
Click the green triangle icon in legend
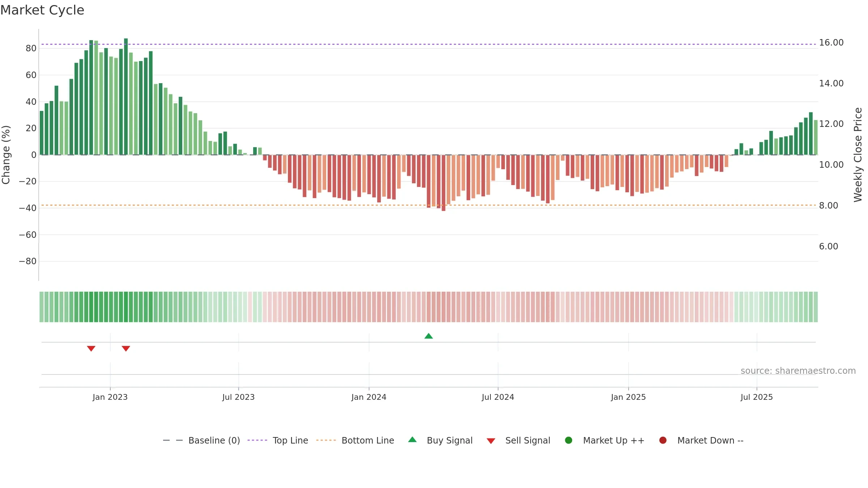(412, 440)
